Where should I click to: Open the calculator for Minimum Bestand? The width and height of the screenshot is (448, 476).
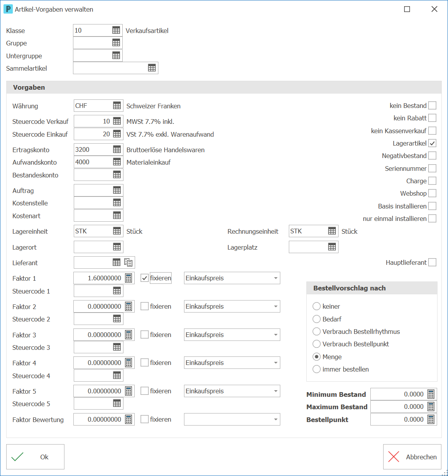click(431, 394)
